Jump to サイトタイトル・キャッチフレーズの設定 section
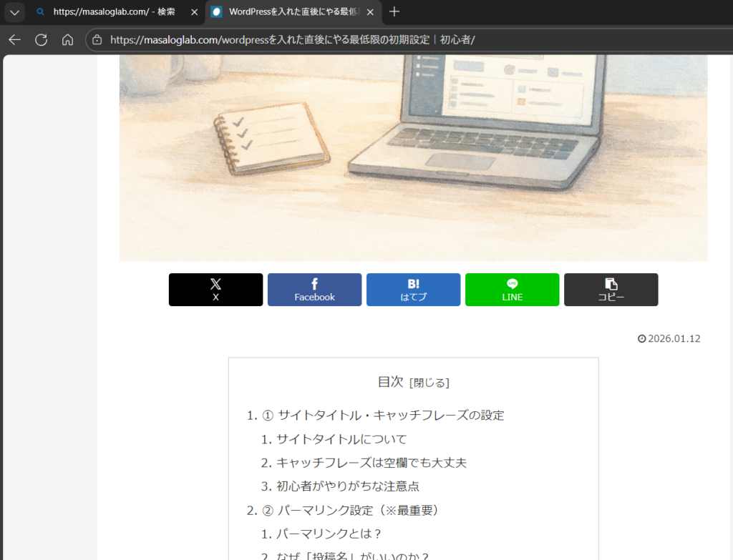Viewport: 733px width, 560px height. pos(390,416)
